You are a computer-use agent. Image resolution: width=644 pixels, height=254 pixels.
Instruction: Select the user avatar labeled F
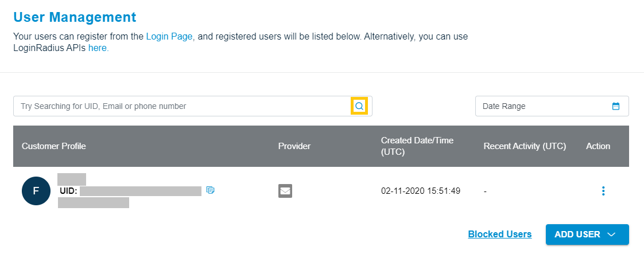click(x=36, y=191)
